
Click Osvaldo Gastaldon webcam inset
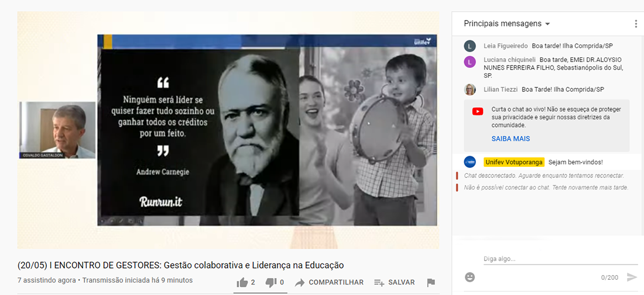tap(57, 131)
